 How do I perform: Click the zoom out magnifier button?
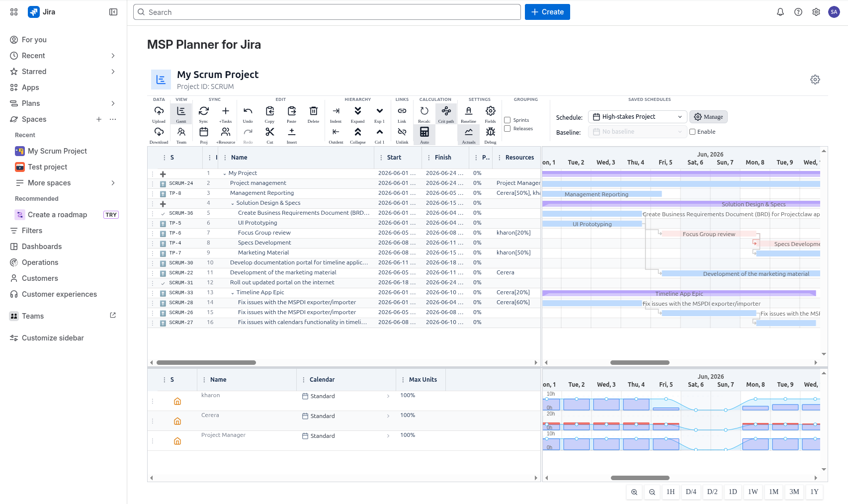pyautogui.click(x=652, y=492)
